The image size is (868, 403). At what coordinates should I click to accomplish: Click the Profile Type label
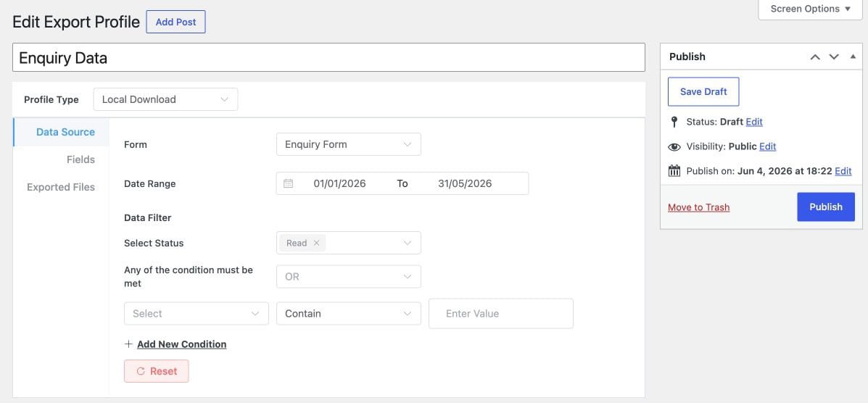pos(51,99)
